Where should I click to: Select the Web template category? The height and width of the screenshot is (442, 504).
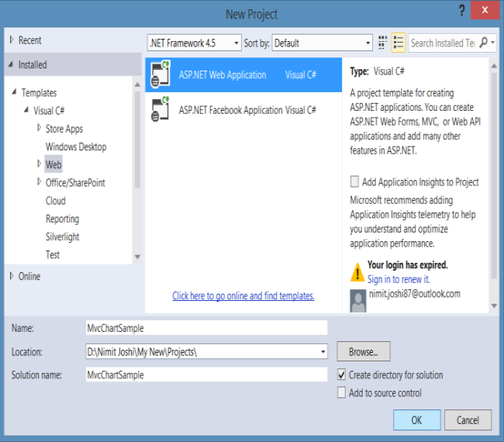tap(54, 164)
